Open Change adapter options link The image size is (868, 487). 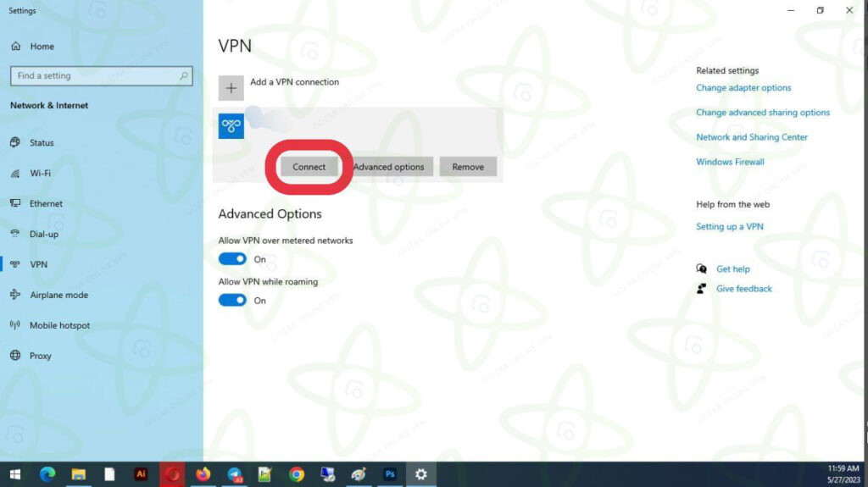point(743,88)
